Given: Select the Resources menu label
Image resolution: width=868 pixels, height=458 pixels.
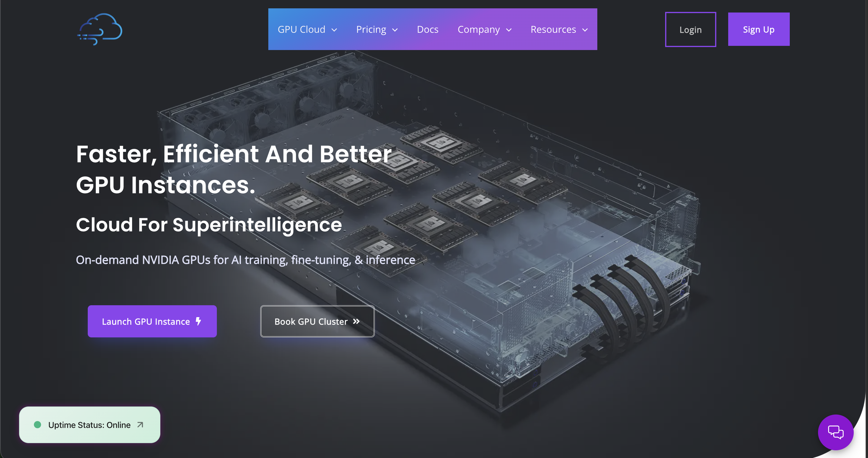Looking at the screenshot, I should pos(553,29).
